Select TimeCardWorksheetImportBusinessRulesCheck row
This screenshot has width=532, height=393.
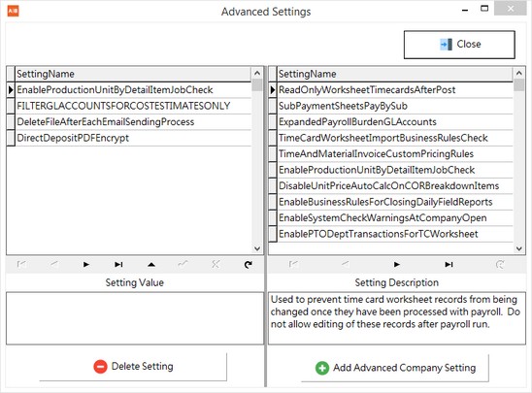395,138
